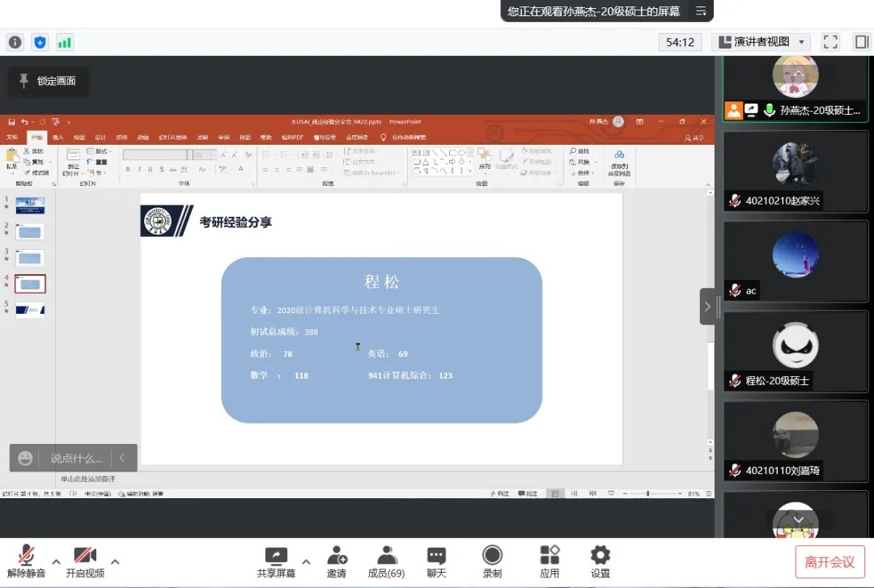
Task: Toggle the side panel layout icon
Action: (x=861, y=42)
